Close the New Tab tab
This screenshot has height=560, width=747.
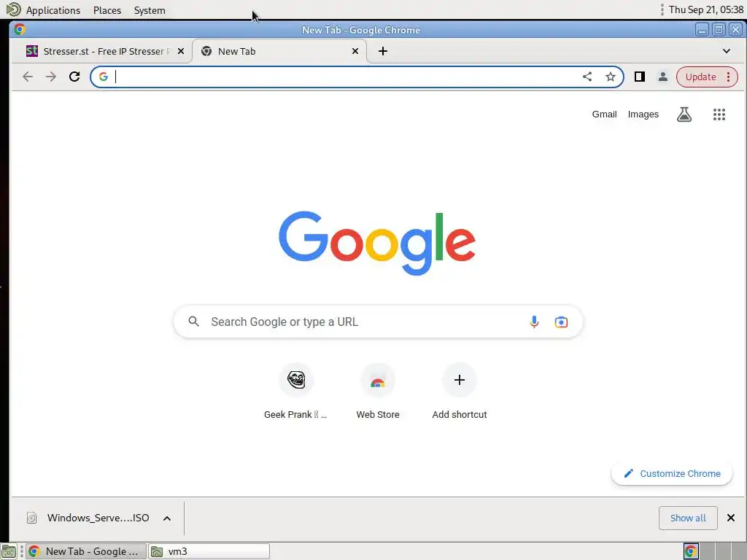[355, 51]
